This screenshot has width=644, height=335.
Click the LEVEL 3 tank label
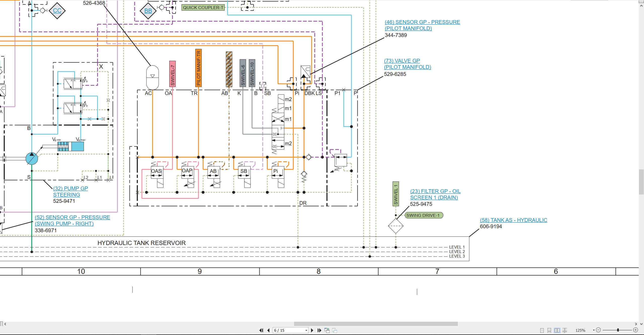pyautogui.click(x=457, y=256)
